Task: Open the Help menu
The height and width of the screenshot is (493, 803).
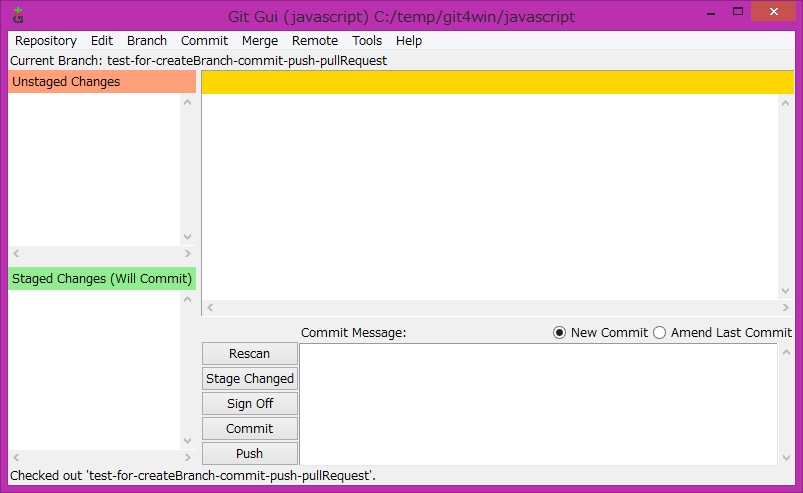Action: (x=409, y=40)
